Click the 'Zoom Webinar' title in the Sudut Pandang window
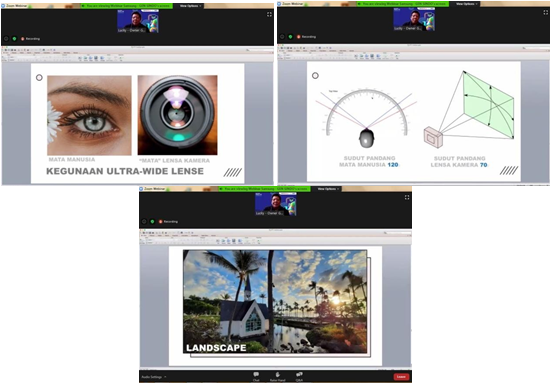Viewport: 550px width, 384px height. 292,4
